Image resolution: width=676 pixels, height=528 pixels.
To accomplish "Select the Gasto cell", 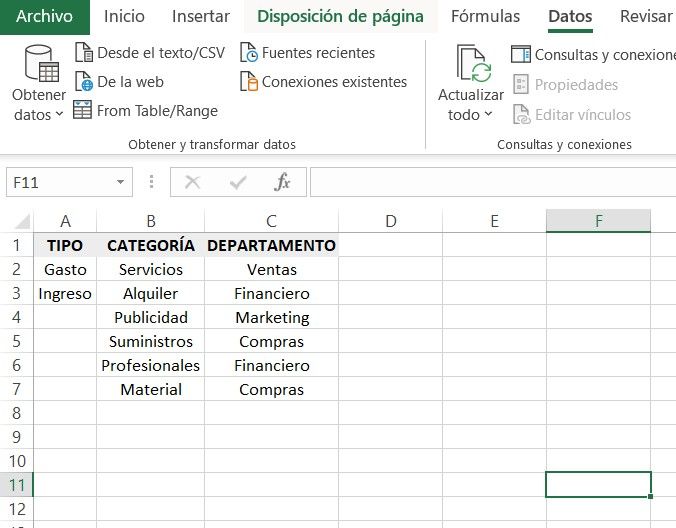I will pos(65,269).
